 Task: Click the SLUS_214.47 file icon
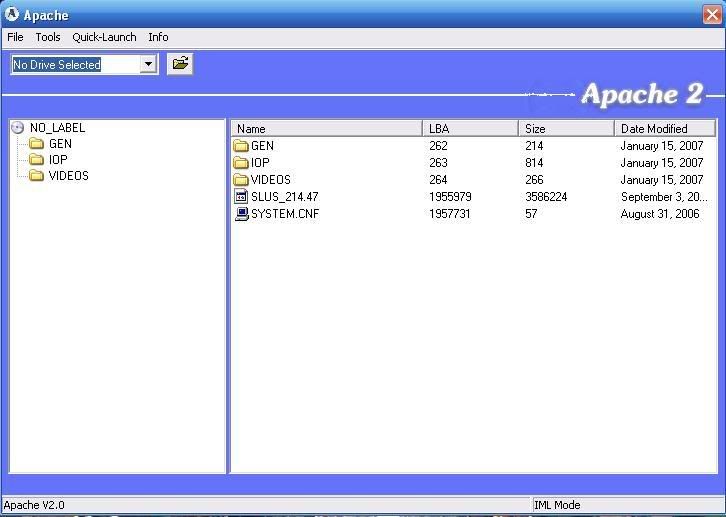241,196
